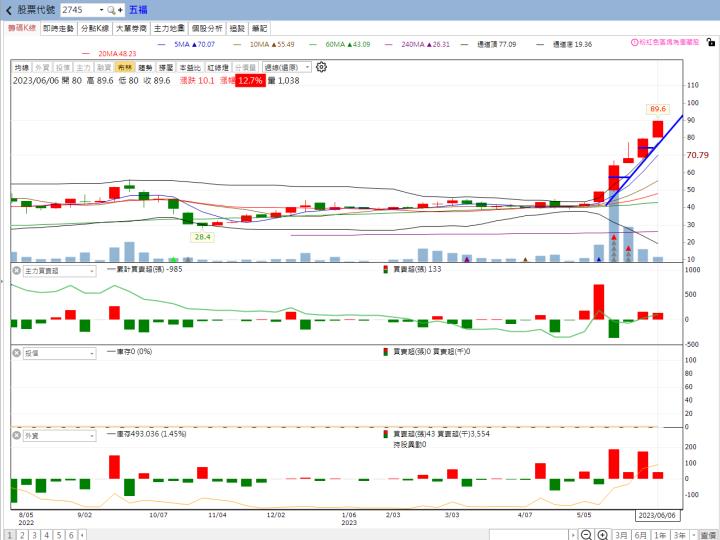Close the 主力買賣超 indicator panel
Image resolution: width=720 pixels, height=540 pixels.
pos(16,270)
